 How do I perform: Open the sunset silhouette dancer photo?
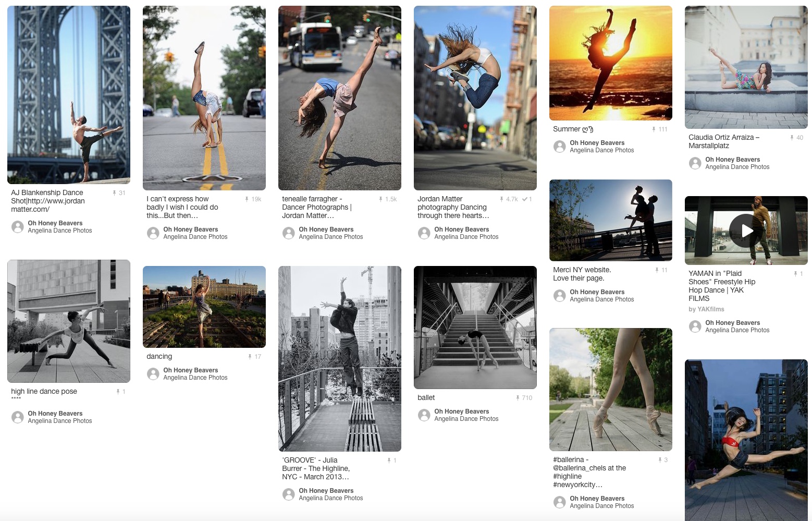coord(611,63)
